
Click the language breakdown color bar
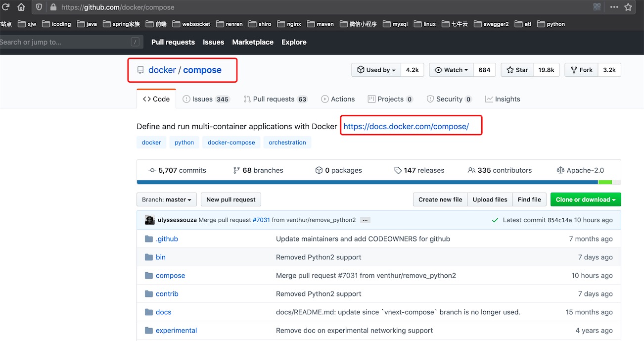(379, 182)
